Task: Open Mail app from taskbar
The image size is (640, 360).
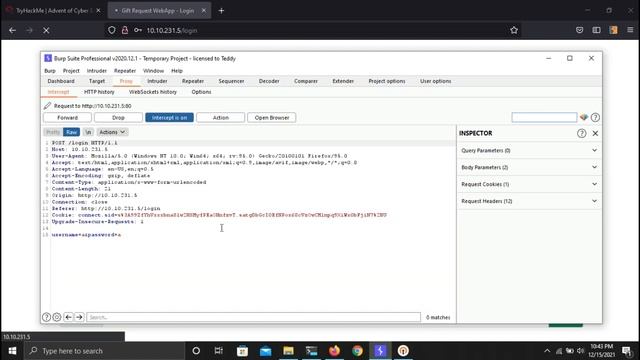Action: pos(265,351)
